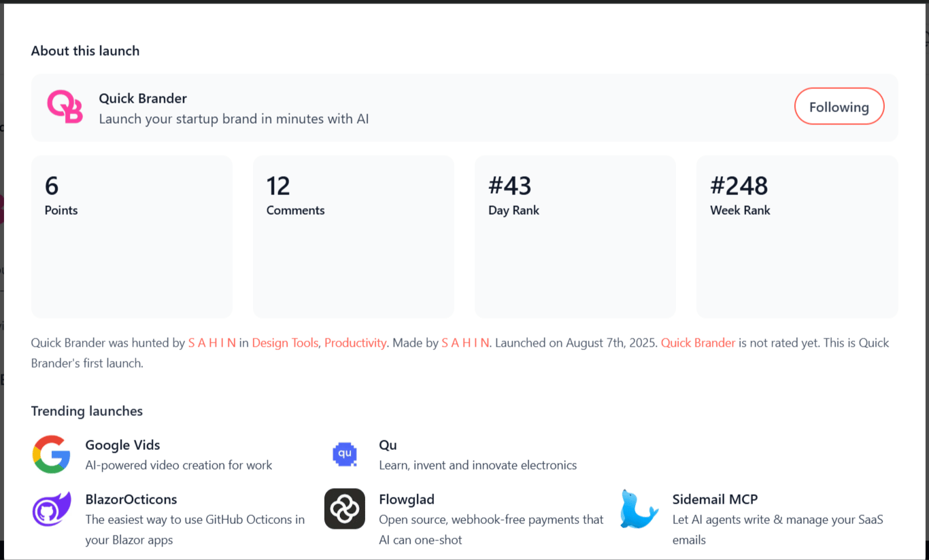The image size is (929, 560).
Task: Open the Productivity category link
Action: pos(355,343)
